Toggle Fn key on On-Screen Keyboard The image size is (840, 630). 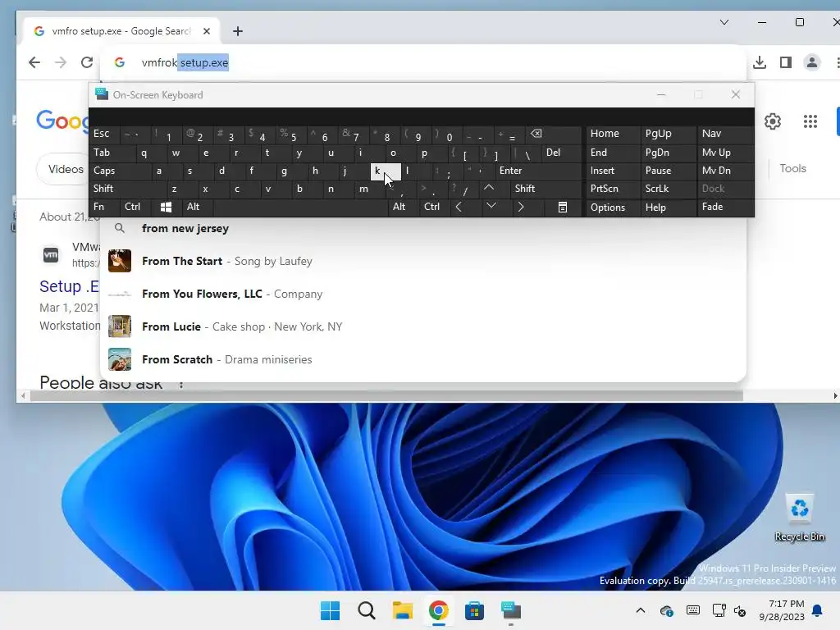tap(103, 207)
